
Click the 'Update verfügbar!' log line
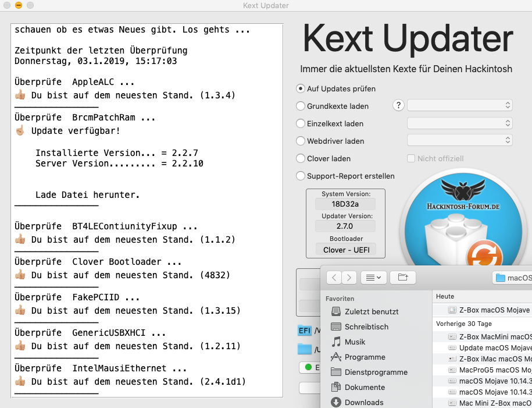pyautogui.click(x=67, y=131)
